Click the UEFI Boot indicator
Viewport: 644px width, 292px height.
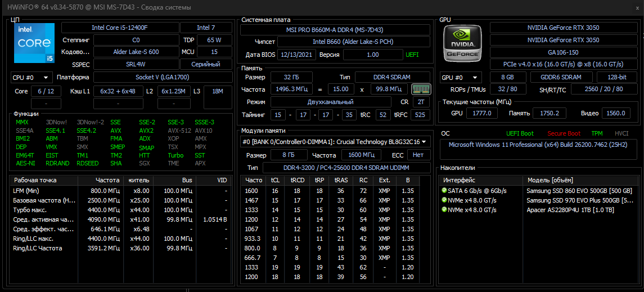point(520,133)
